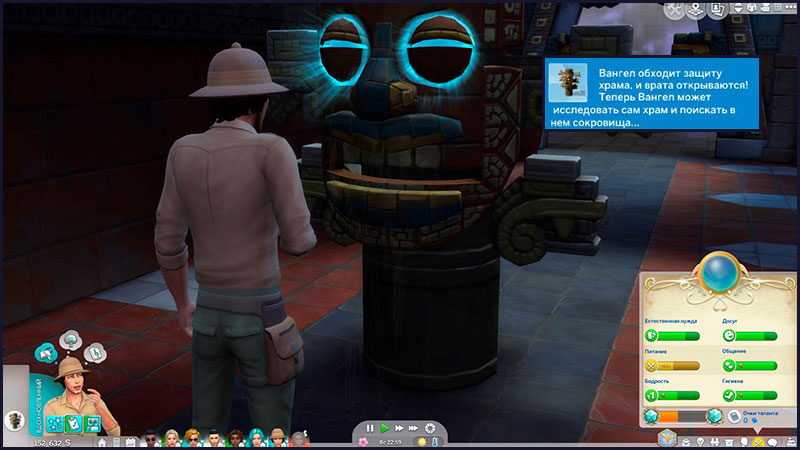
Task: Click the Общение social need bar
Action: pyautogui.click(x=750, y=365)
